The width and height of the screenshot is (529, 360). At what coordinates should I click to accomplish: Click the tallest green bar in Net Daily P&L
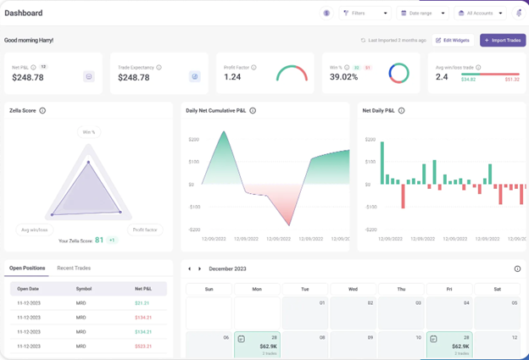click(382, 163)
